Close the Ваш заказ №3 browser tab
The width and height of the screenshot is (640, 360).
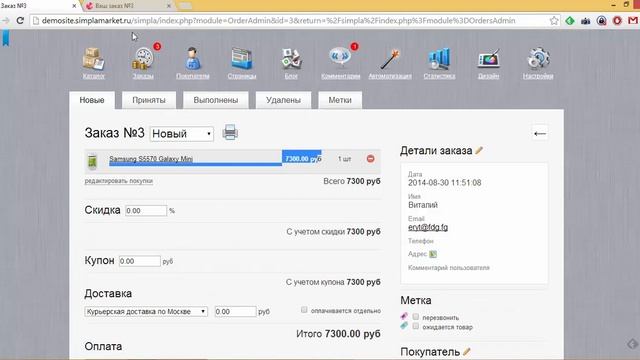click(169, 6)
